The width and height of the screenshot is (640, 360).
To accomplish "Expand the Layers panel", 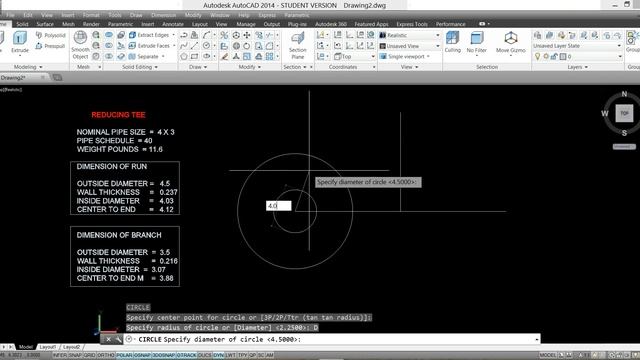I will 578,67.
